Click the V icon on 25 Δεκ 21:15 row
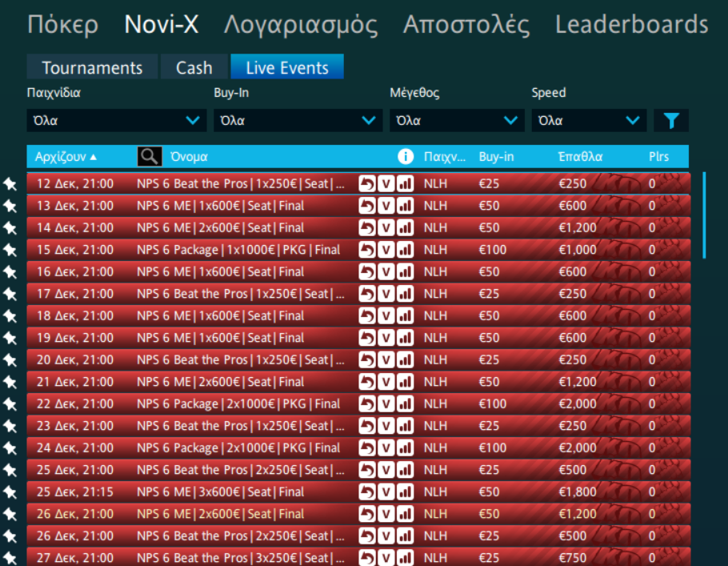The height and width of the screenshot is (566, 728). click(x=386, y=492)
